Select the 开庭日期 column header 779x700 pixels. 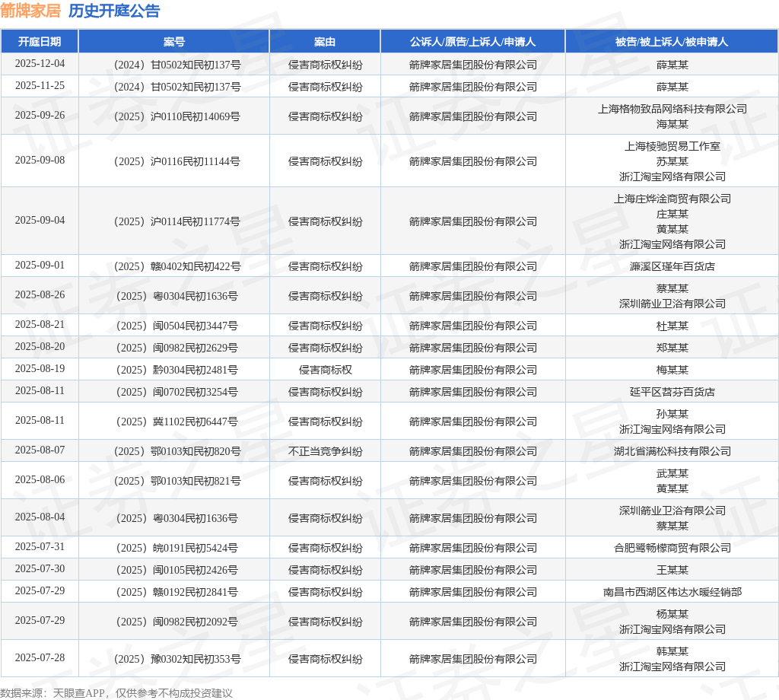40,42
